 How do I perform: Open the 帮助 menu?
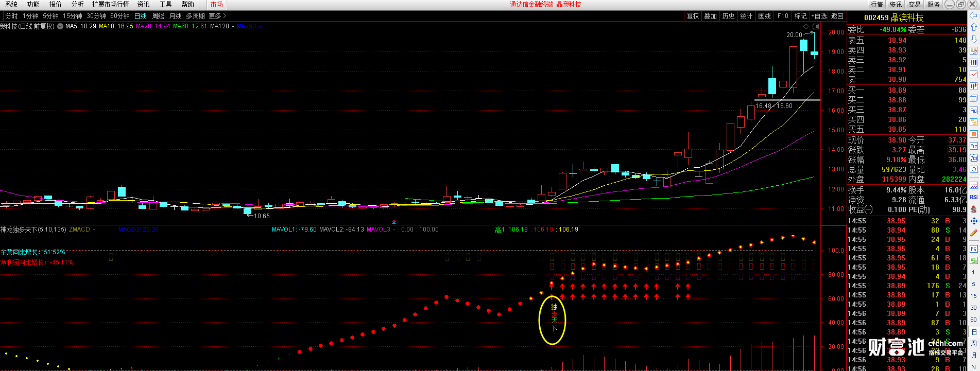coord(187,4)
